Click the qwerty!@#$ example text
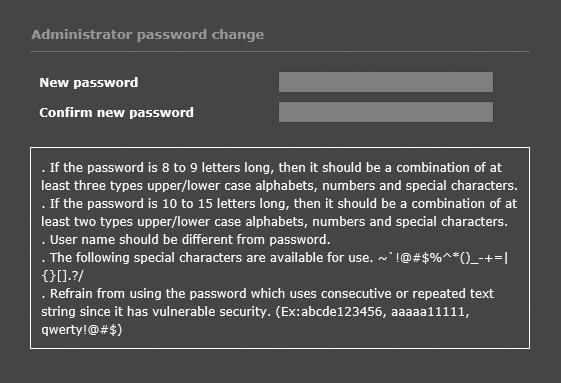 79,330
